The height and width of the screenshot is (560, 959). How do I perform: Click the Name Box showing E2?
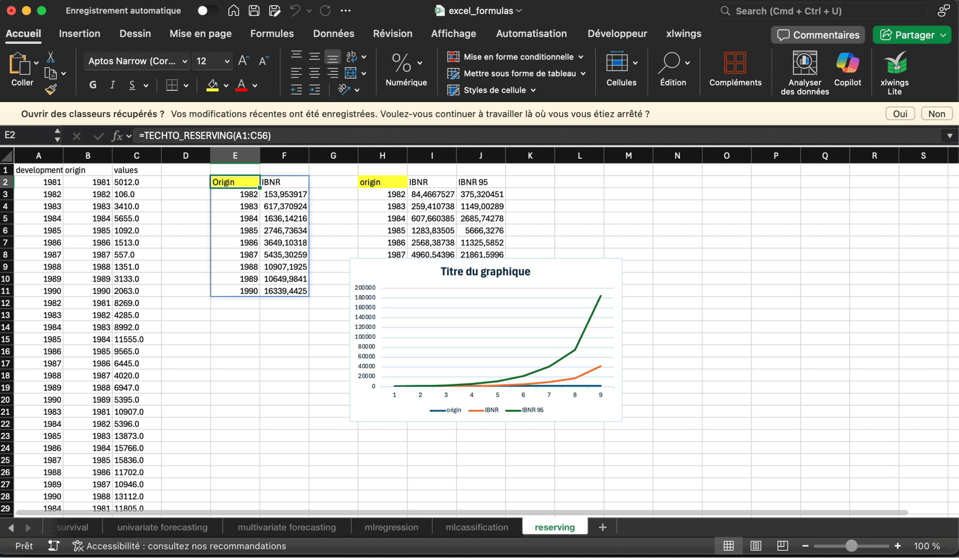(27, 135)
